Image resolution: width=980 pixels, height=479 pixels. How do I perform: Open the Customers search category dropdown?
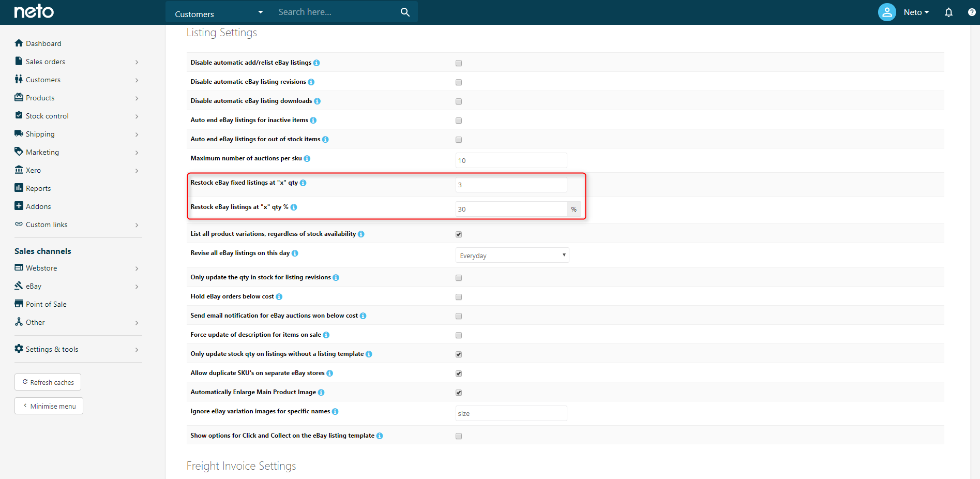[x=219, y=12]
